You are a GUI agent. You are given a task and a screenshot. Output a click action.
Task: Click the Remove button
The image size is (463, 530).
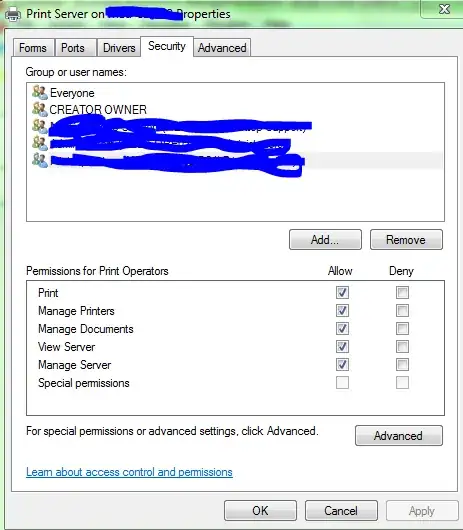coord(406,240)
